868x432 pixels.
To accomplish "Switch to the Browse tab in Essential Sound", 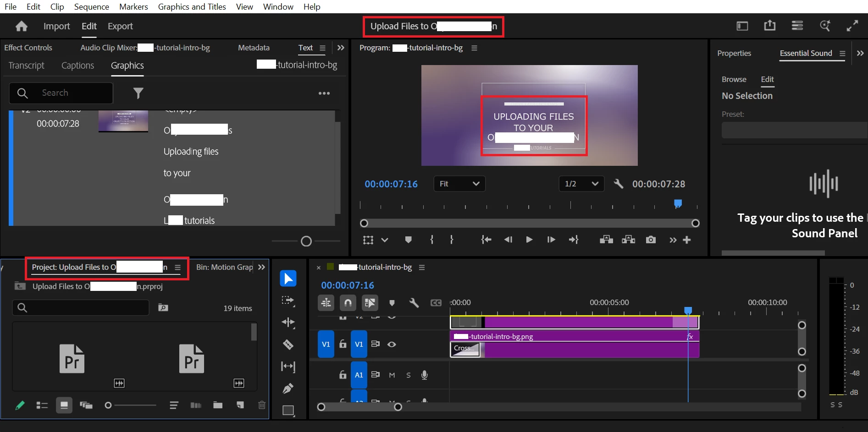I will [x=734, y=79].
